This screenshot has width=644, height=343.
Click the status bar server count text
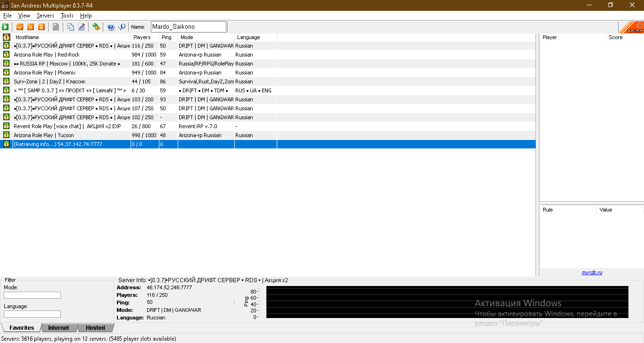click(89, 338)
